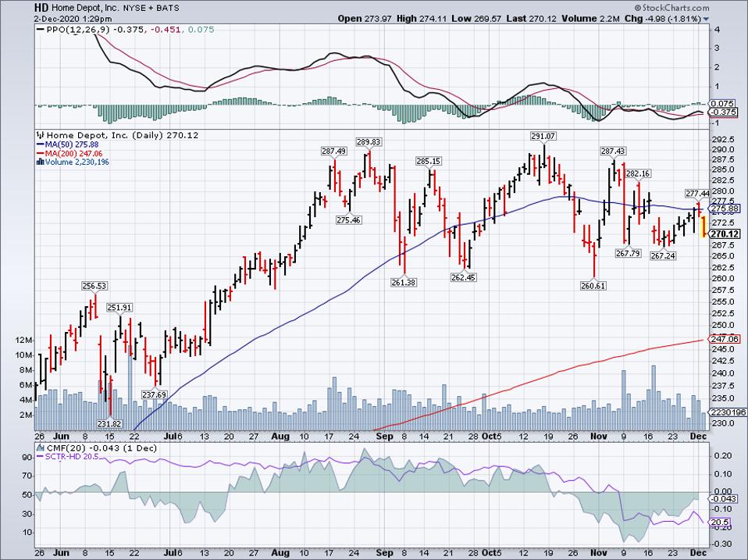Click the 256.53 June high label

pyautogui.click(x=94, y=286)
